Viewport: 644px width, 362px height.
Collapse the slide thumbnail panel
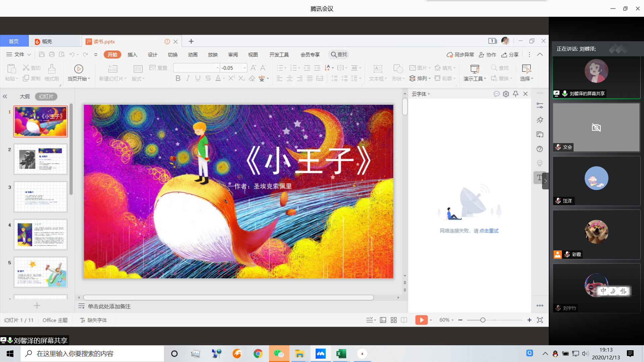pos(5,97)
